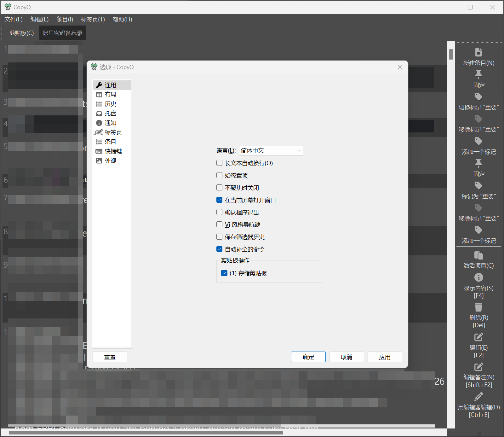
Task: Open the 编辑(E) menu in menu bar
Action: tap(39, 20)
